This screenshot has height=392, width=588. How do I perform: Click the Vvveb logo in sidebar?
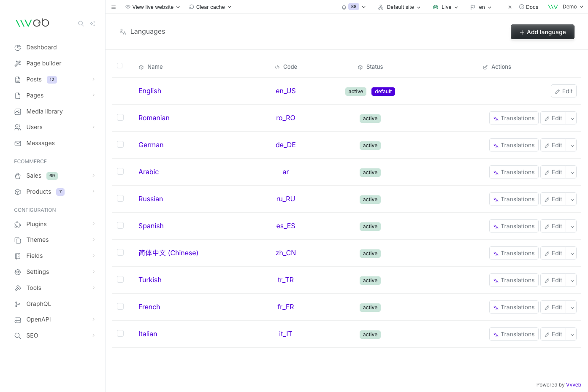click(32, 23)
